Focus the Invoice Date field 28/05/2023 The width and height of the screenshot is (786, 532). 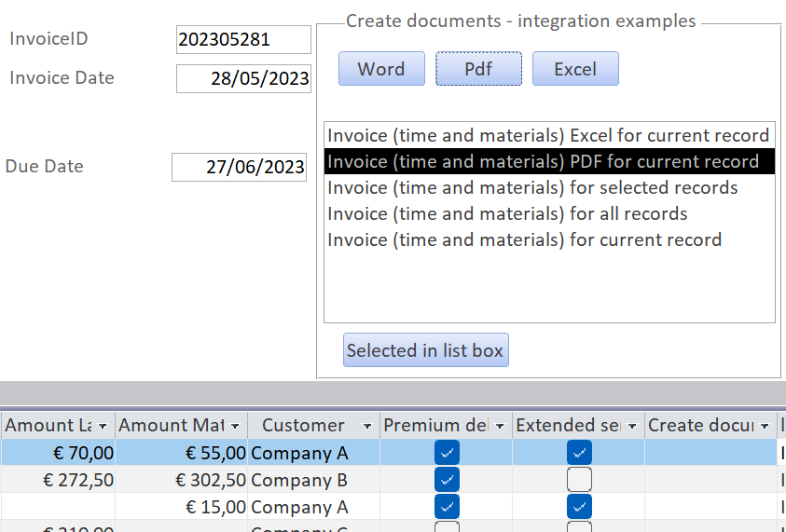click(x=243, y=78)
